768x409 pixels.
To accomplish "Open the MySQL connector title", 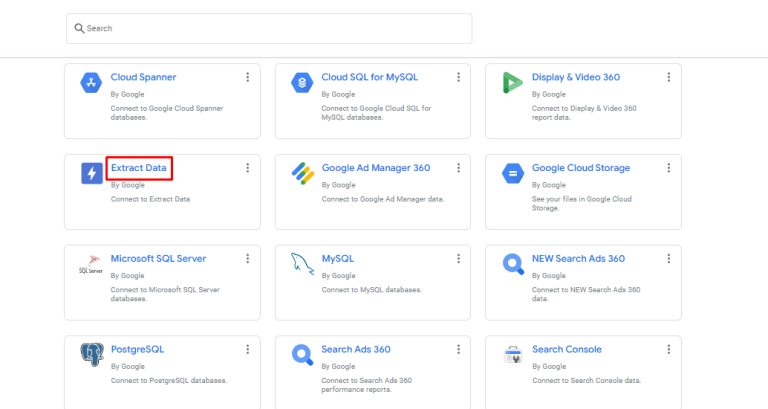I will click(338, 259).
